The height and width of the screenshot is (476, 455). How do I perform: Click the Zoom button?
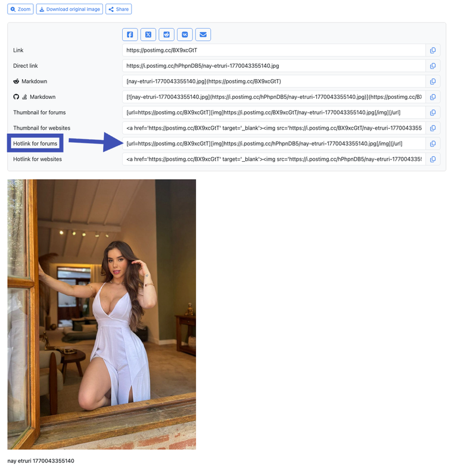coord(20,9)
